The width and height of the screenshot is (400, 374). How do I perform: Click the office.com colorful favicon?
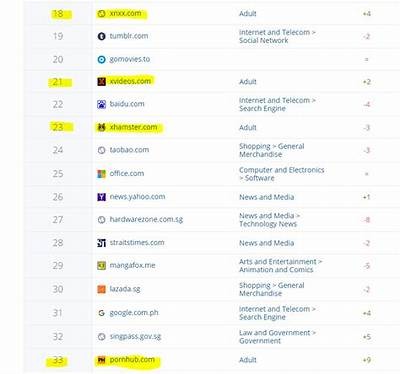(x=101, y=174)
